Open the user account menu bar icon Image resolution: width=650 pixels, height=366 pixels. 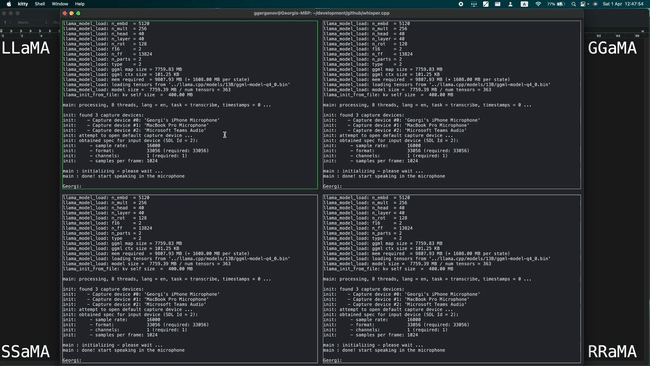tap(510, 4)
